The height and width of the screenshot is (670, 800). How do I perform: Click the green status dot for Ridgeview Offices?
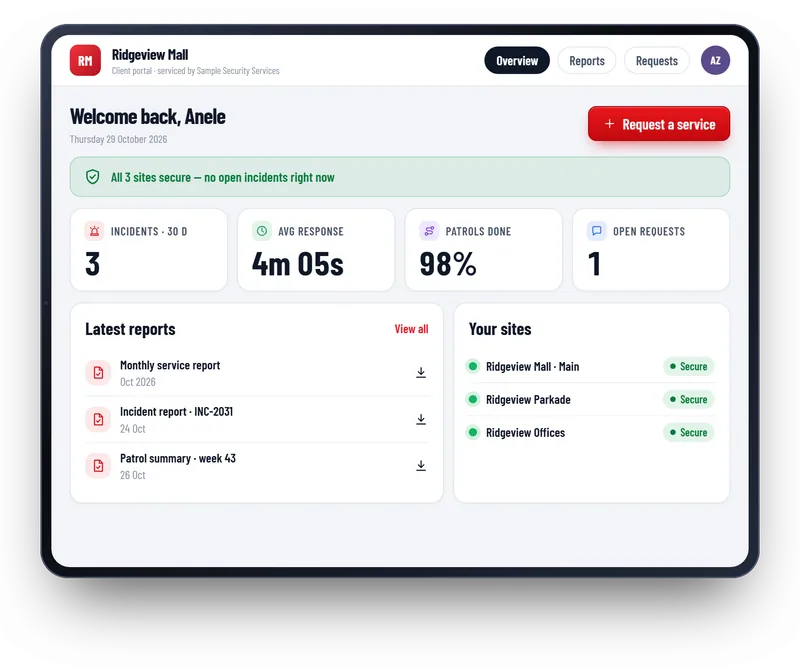[473, 432]
